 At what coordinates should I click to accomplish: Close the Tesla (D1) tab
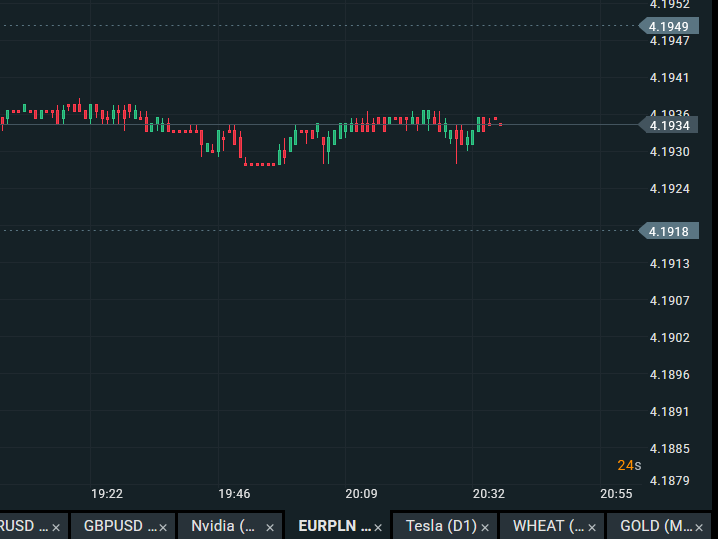pyautogui.click(x=485, y=528)
